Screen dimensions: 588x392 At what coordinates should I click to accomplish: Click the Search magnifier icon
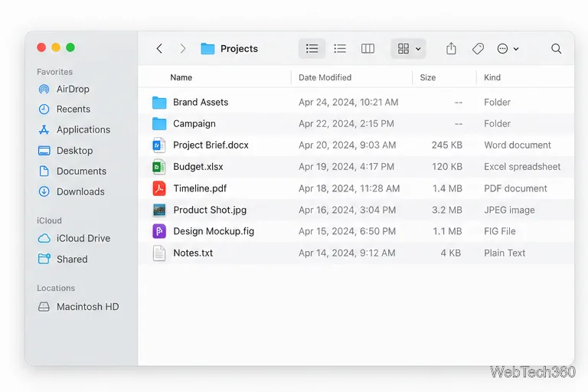(x=556, y=48)
